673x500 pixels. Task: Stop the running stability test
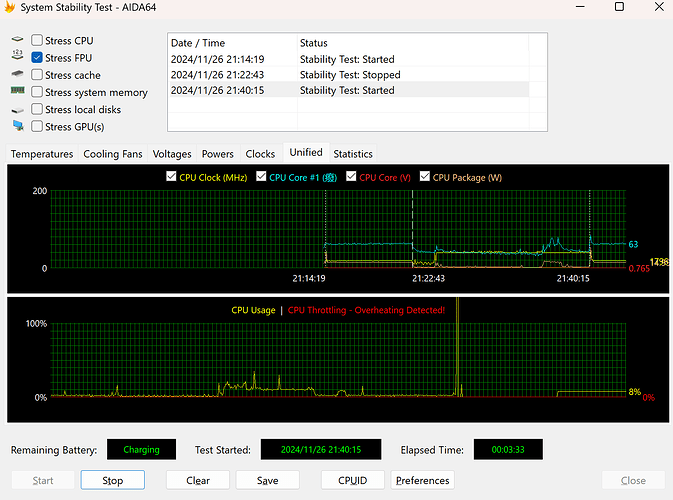113,480
